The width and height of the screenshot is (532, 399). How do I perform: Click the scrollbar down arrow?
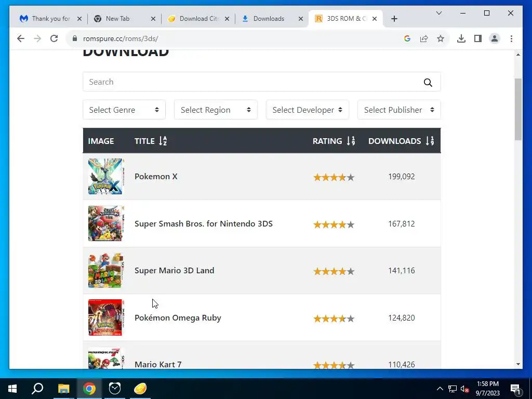tap(518, 364)
